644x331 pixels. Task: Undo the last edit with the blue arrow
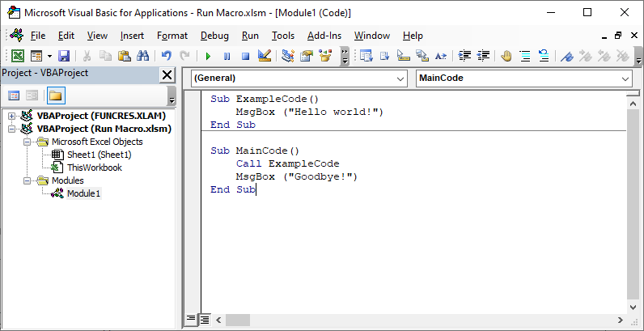tap(167, 56)
